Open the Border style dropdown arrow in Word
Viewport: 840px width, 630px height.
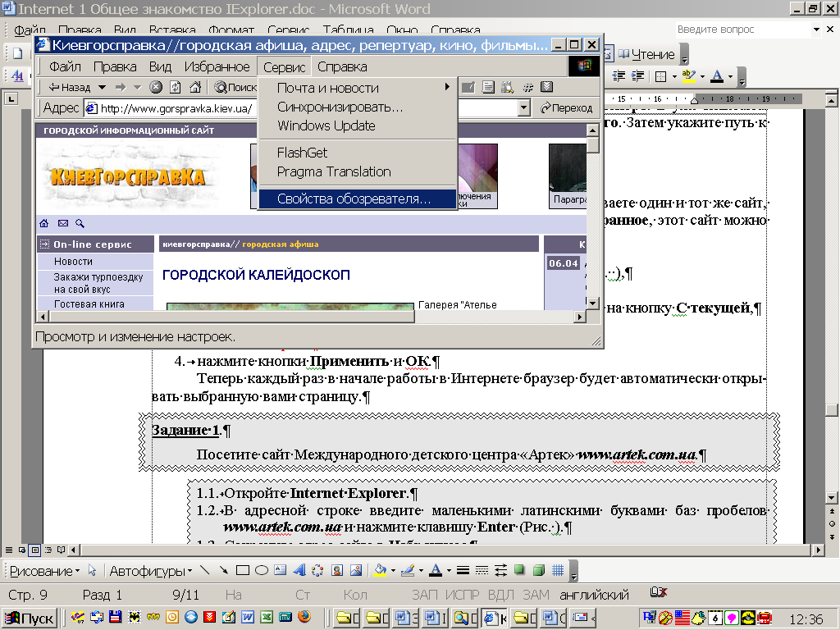tap(674, 76)
